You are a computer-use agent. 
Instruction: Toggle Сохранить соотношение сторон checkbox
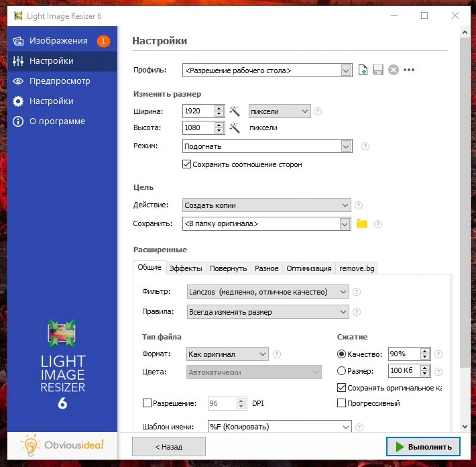[x=186, y=164]
